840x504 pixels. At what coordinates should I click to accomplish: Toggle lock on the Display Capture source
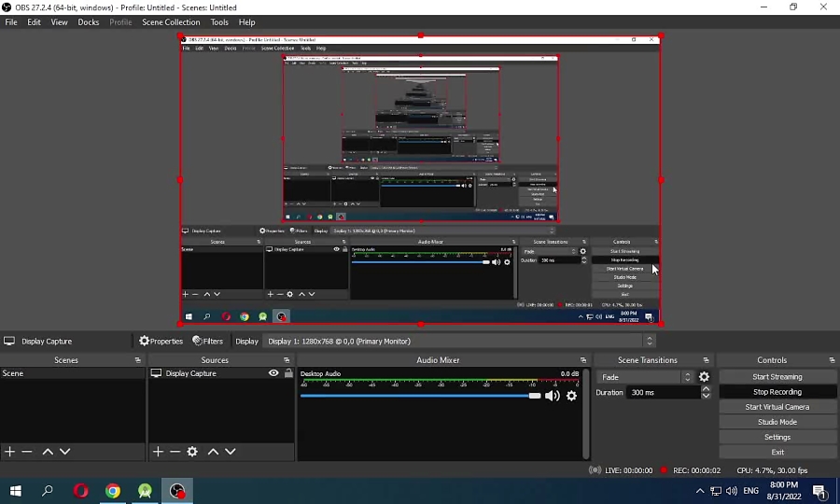(x=288, y=373)
